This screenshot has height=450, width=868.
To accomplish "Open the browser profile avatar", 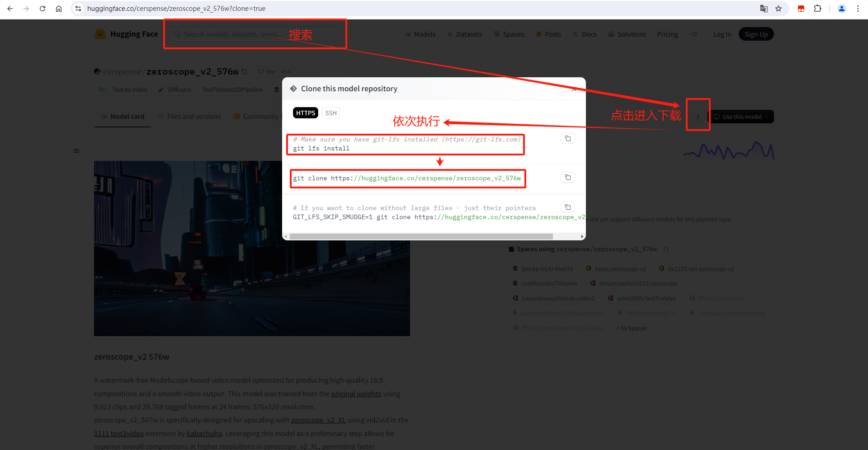I will [842, 9].
